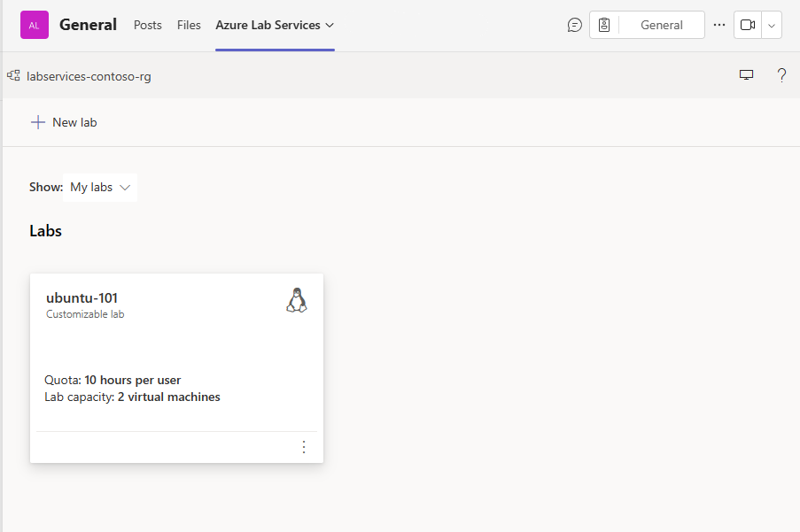The image size is (800, 532).
Task: Open the more options ellipsis in header
Action: point(719,25)
